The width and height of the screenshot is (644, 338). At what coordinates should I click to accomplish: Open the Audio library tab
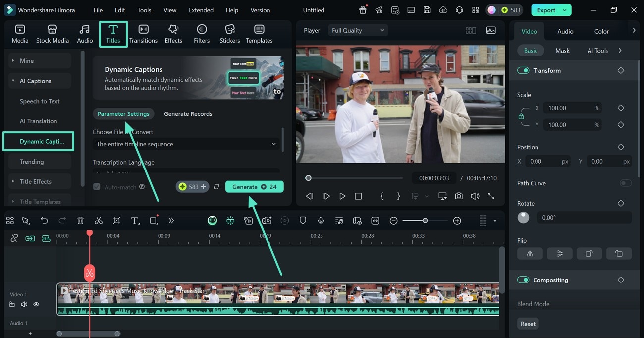[x=85, y=34]
